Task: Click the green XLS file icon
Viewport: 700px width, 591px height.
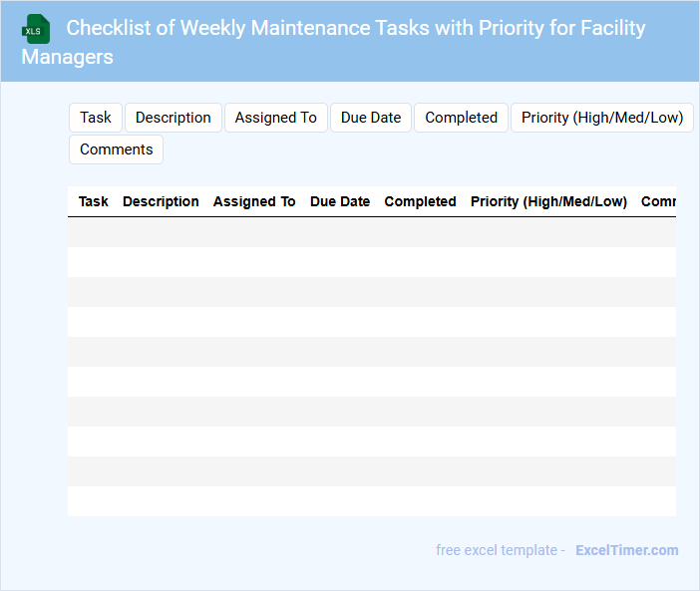Action: [x=35, y=29]
